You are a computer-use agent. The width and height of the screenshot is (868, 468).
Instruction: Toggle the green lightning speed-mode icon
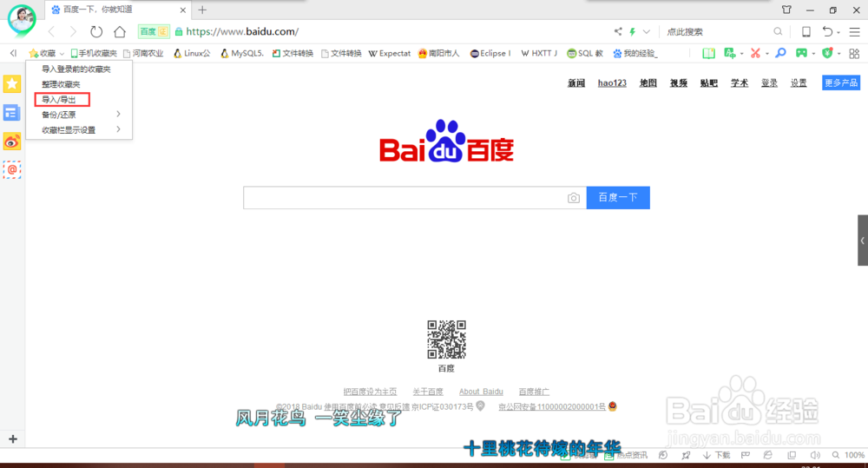(632, 31)
